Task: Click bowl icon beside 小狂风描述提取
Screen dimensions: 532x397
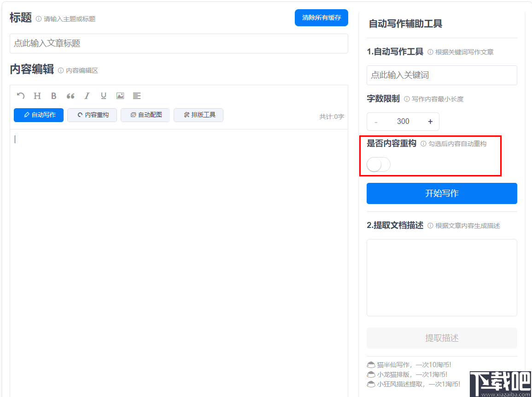Action: 371,384
